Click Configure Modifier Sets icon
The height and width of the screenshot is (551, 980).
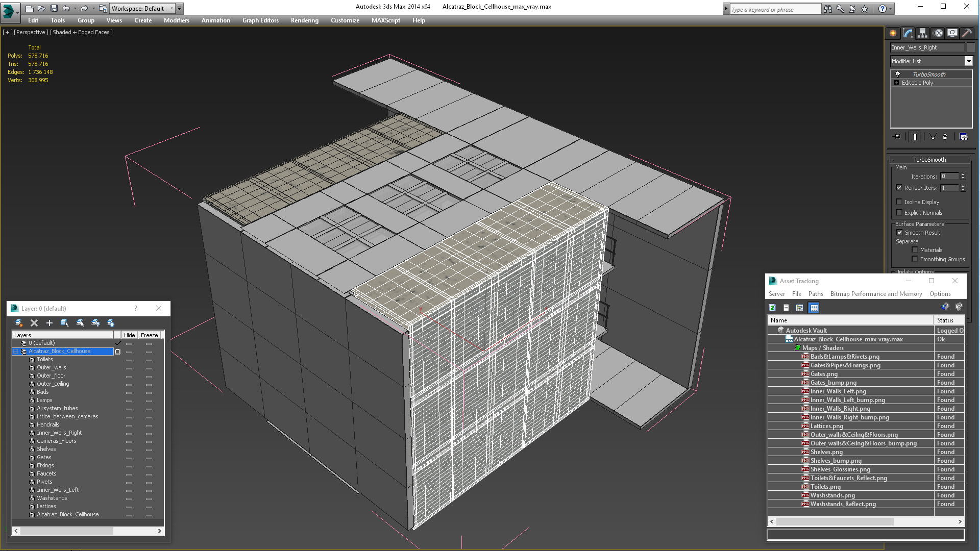pyautogui.click(x=963, y=137)
